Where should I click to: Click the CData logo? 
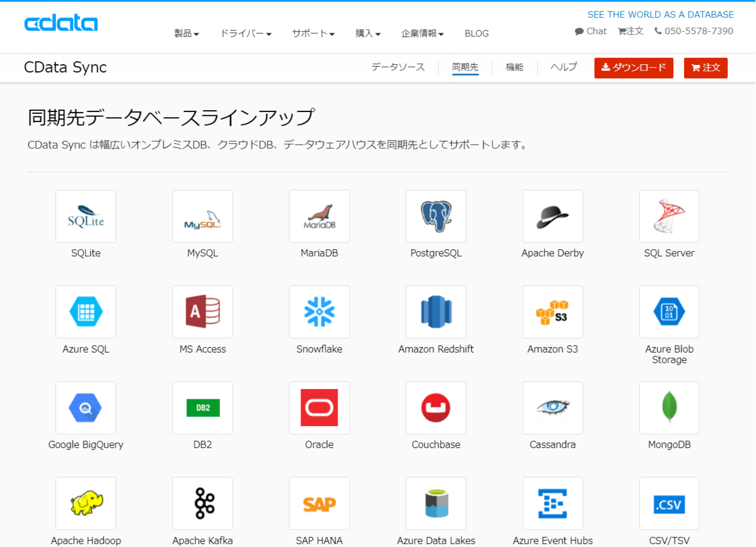point(61,23)
